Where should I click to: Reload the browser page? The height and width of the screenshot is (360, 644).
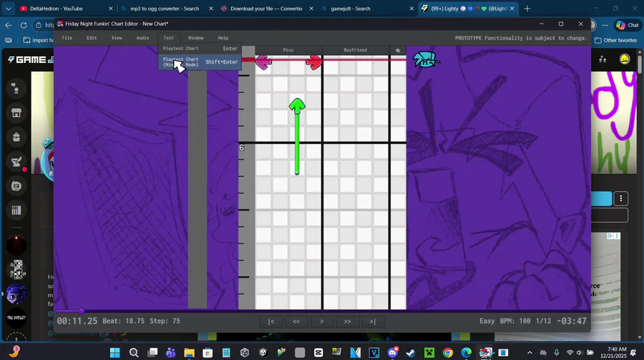point(24,26)
